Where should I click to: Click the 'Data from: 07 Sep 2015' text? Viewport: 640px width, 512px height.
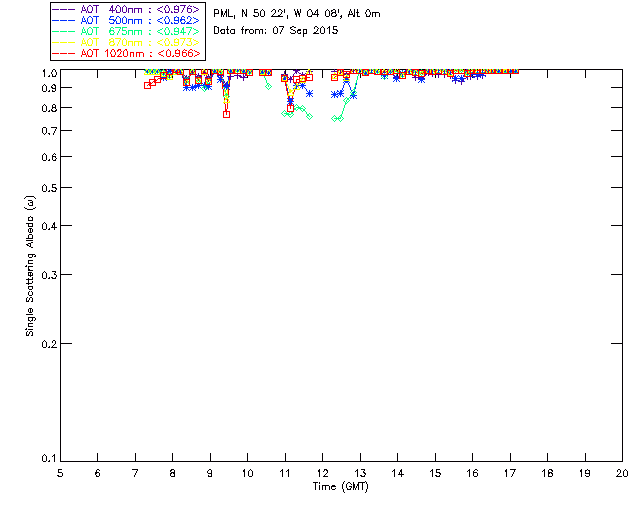pyautogui.click(x=276, y=31)
